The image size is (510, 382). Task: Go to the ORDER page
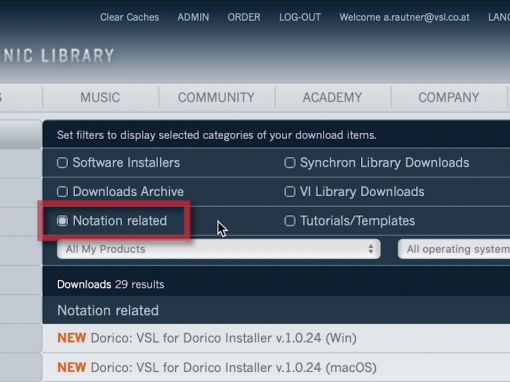pos(244,17)
